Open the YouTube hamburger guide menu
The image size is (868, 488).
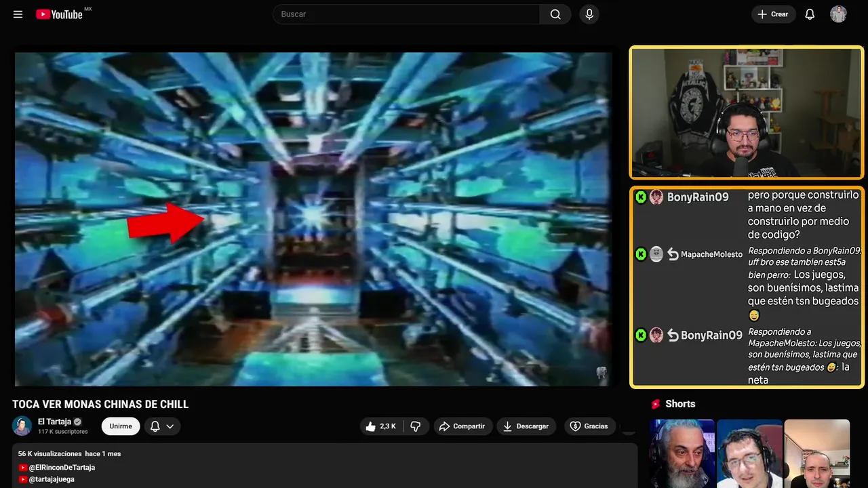tap(18, 14)
